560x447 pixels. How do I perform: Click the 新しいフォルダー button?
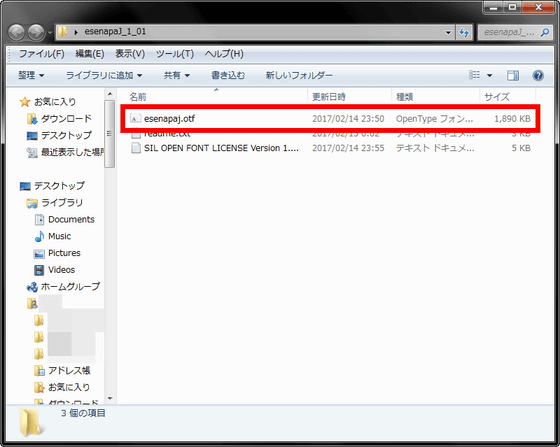(x=299, y=75)
